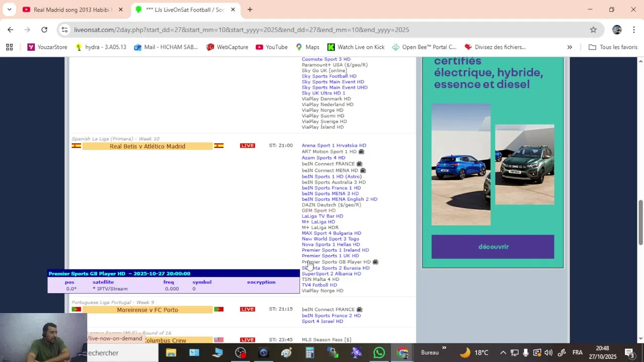Open TV4 Fotboll HD channel link
The height and width of the screenshot is (362, 644).
click(319, 285)
